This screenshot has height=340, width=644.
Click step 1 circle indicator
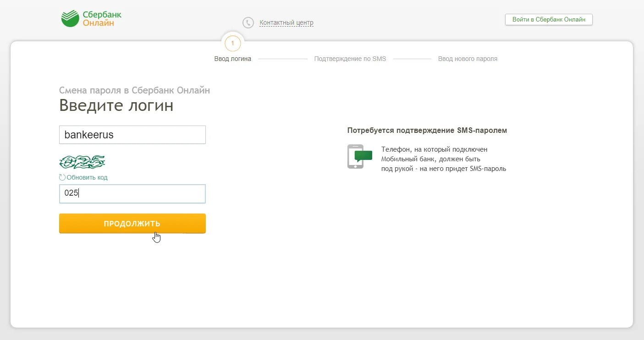232,44
